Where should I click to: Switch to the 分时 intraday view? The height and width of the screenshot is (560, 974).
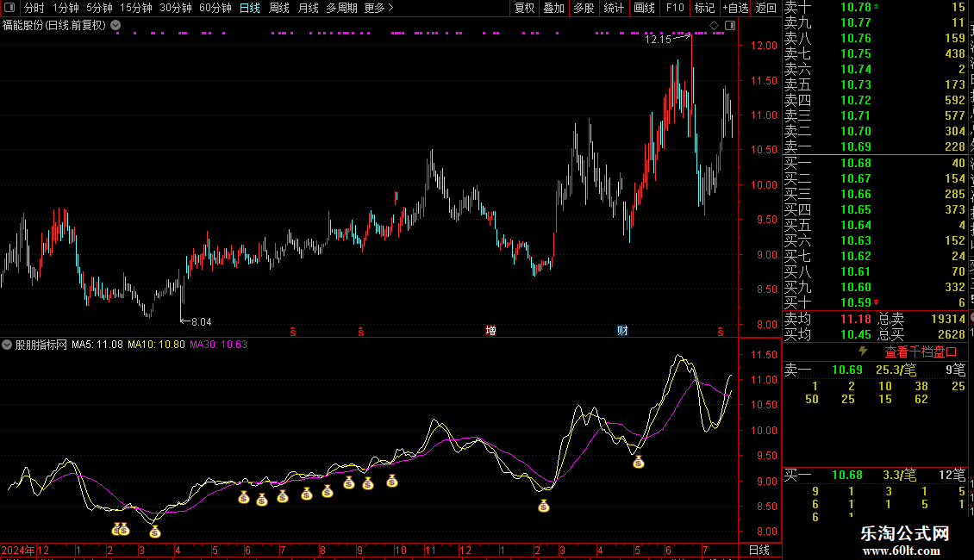pyautogui.click(x=34, y=8)
